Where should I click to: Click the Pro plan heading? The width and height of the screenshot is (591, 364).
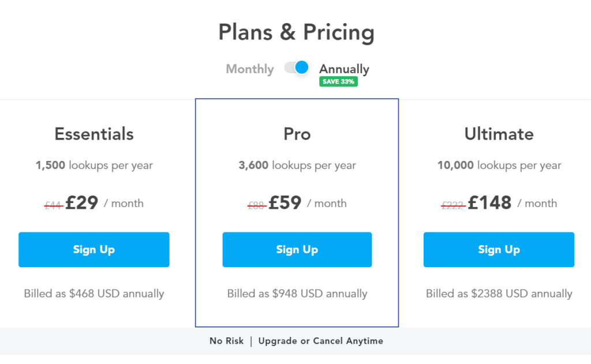tap(297, 134)
